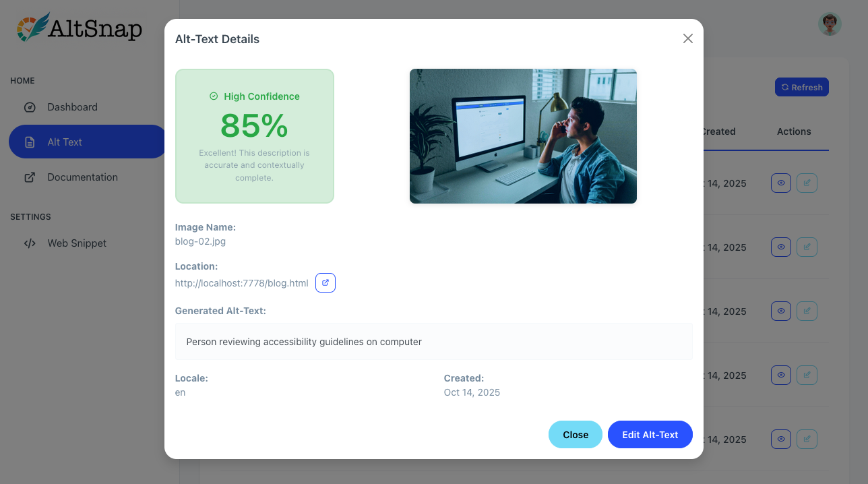868x484 pixels.
Task: Open Documentation sidebar link
Action: tap(82, 177)
